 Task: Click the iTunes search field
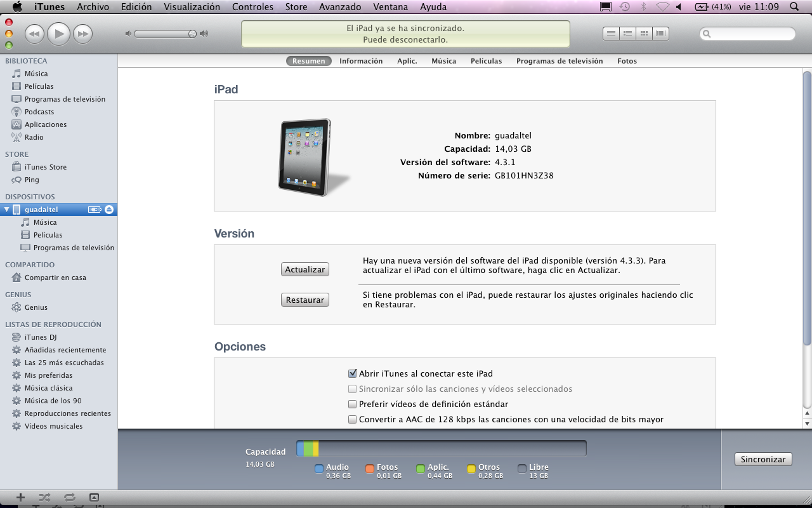coord(747,34)
